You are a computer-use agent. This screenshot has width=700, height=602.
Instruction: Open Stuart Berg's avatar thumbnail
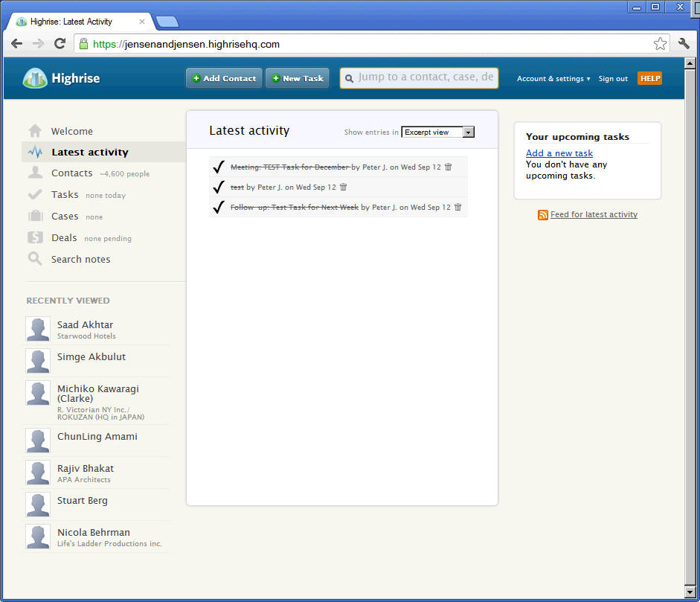pyautogui.click(x=38, y=505)
